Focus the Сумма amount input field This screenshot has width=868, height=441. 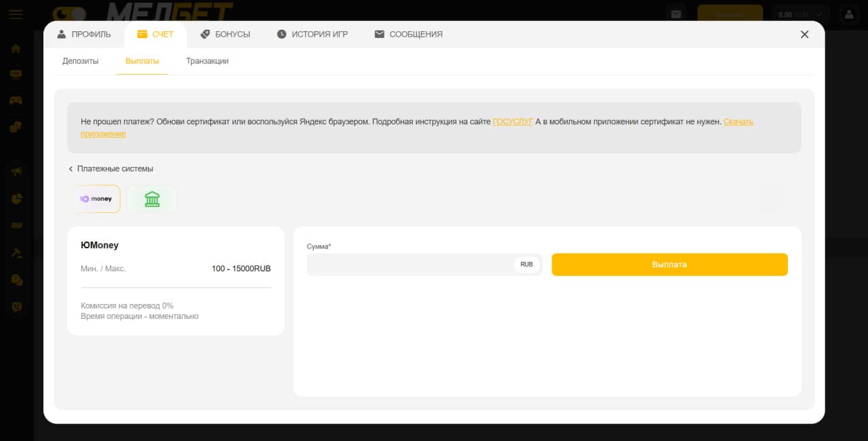click(425, 265)
